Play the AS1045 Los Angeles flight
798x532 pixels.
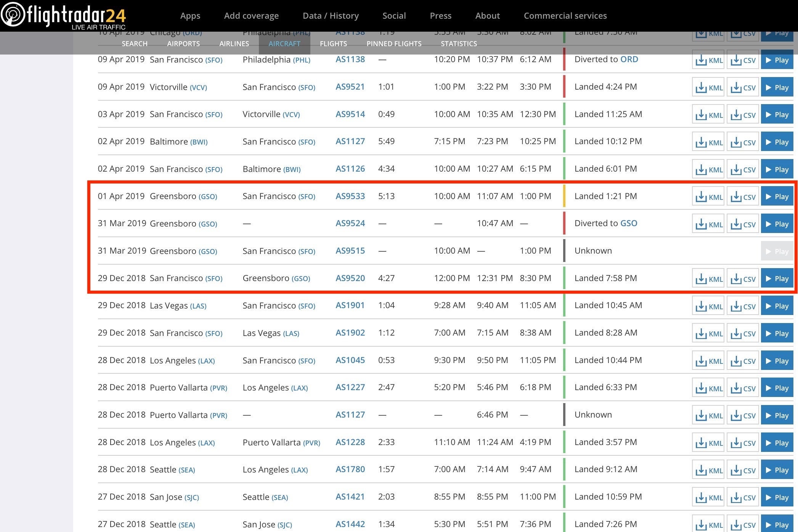(777, 361)
